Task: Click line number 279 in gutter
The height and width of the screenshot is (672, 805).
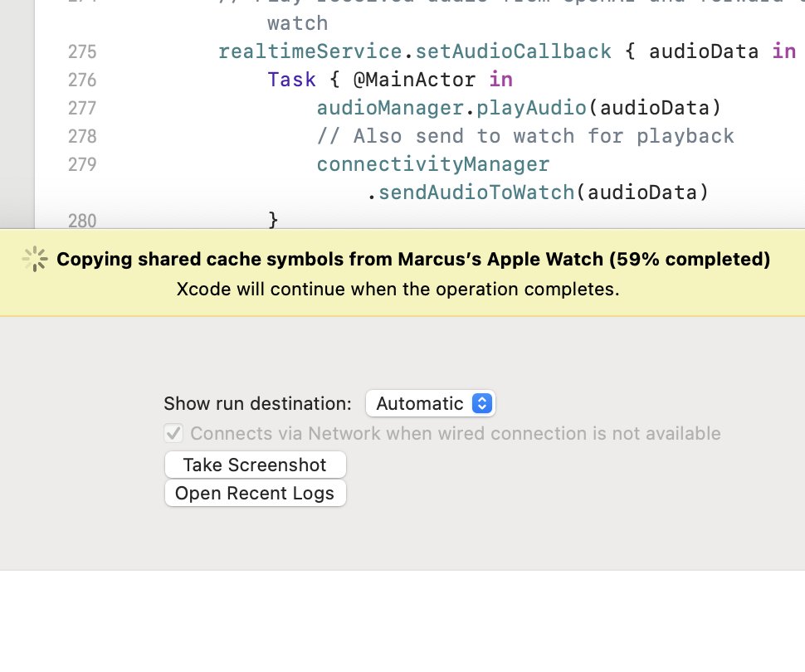Action: coord(82,165)
